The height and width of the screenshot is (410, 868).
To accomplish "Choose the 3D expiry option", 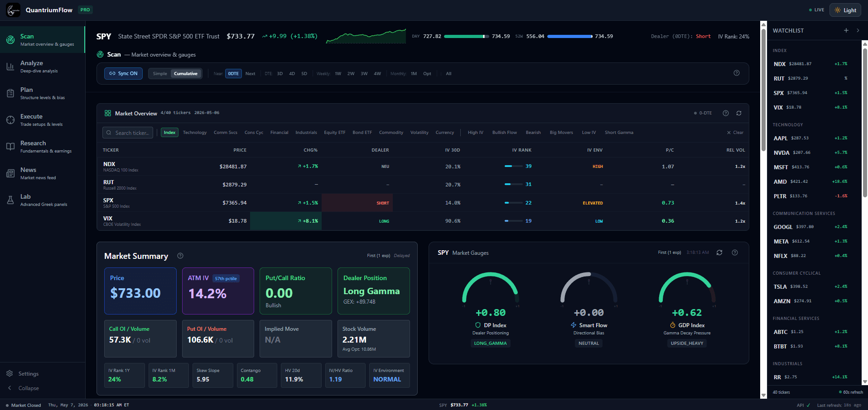I will [280, 74].
